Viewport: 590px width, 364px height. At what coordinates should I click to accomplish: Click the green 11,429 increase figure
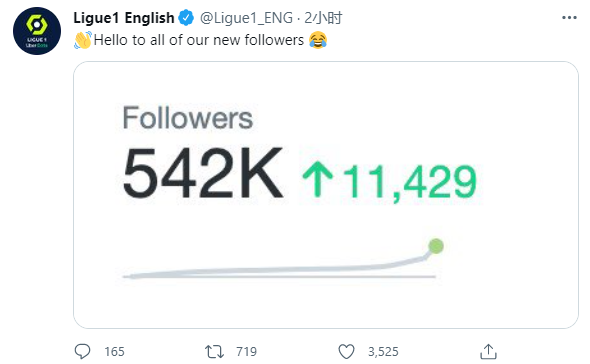point(409,182)
